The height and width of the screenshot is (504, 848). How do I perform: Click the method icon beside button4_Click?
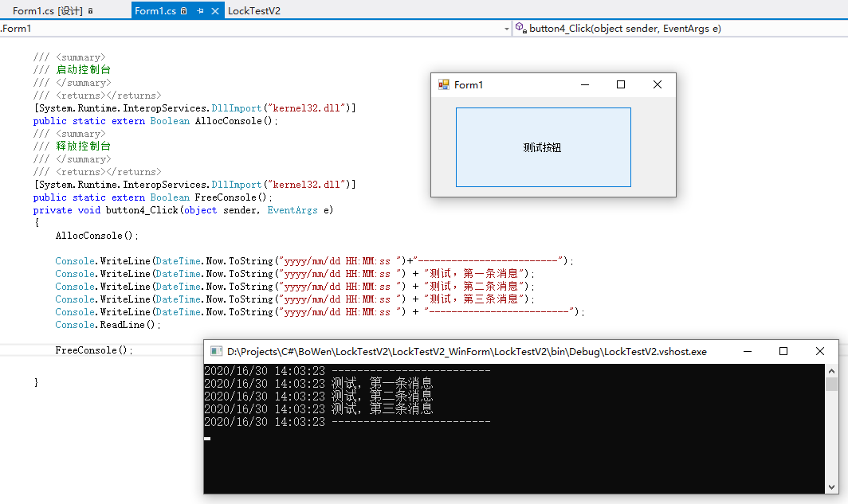coord(520,28)
